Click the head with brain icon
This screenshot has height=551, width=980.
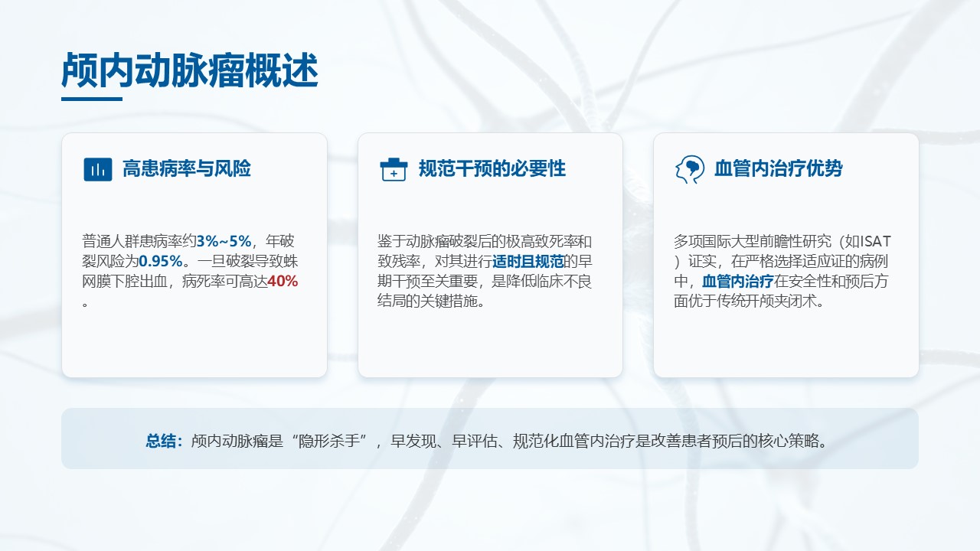click(689, 169)
